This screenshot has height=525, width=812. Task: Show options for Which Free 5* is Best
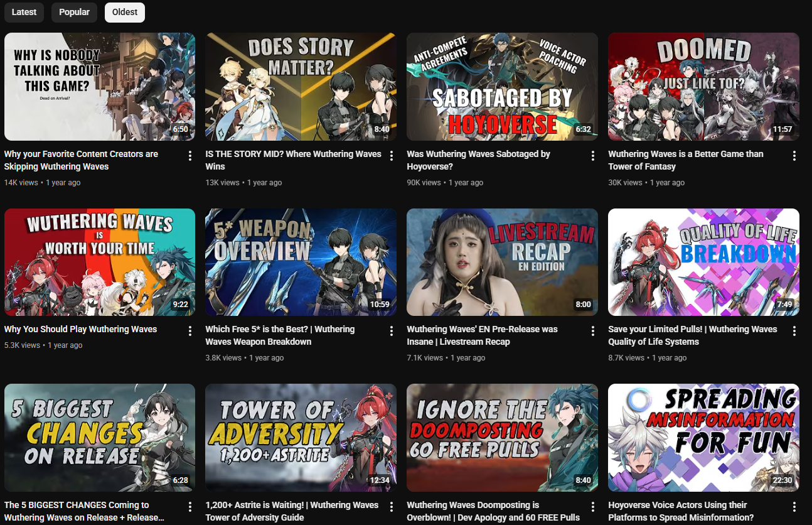(x=392, y=331)
